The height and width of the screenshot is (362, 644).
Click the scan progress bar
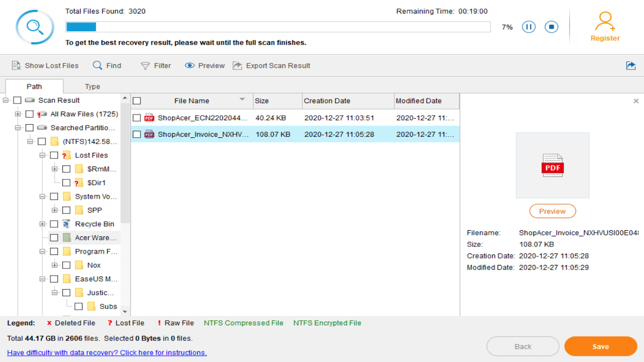click(x=278, y=27)
